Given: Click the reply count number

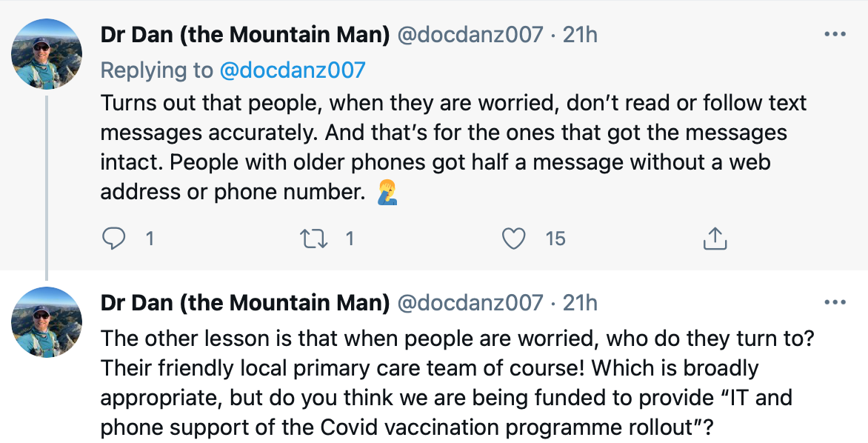Looking at the screenshot, I should pyautogui.click(x=150, y=239).
